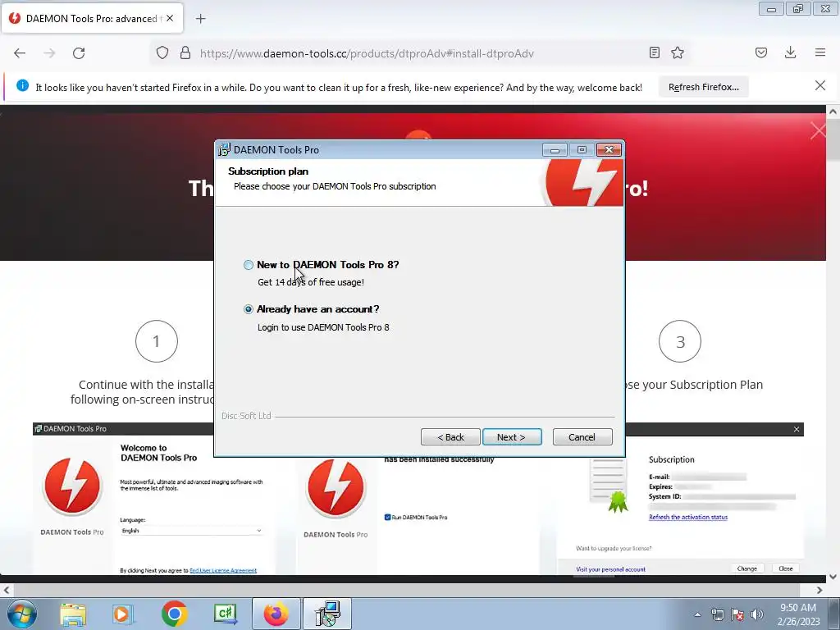The height and width of the screenshot is (630, 840).
Task: Click the Next > button in the installer
Action: 512,437
